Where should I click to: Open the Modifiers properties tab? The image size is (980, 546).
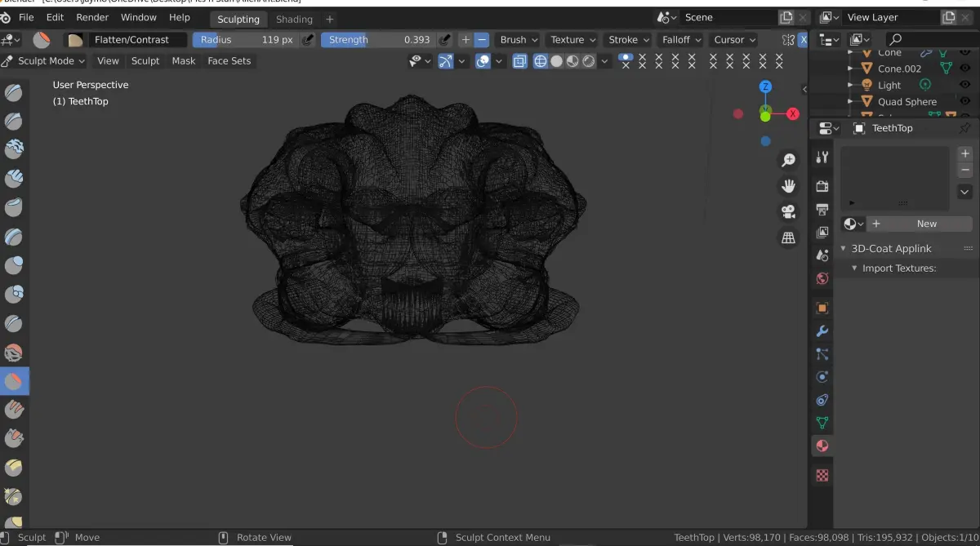(x=822, y=331)
